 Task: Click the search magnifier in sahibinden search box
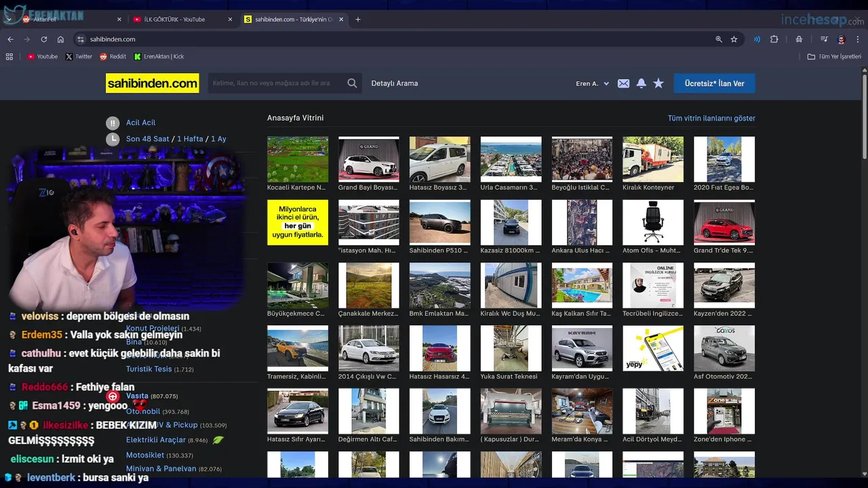352,83
